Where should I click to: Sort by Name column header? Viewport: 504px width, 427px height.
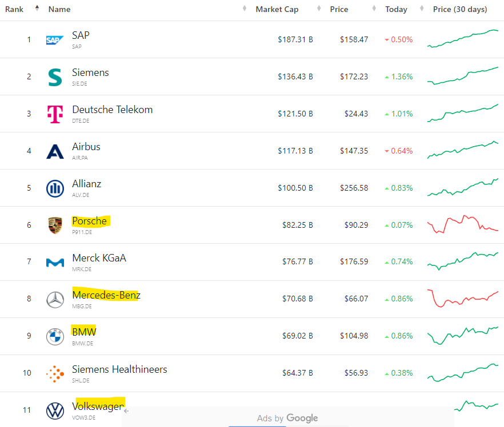coord(59,10)
